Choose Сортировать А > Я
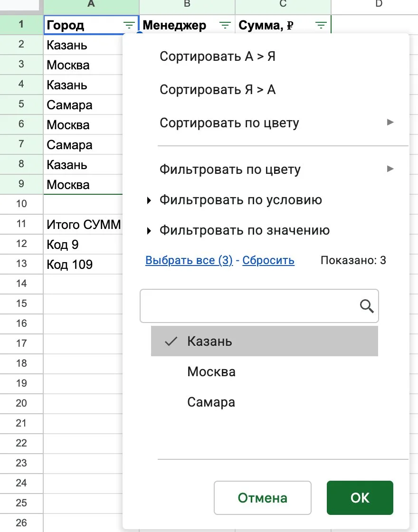 pos(218,57)
